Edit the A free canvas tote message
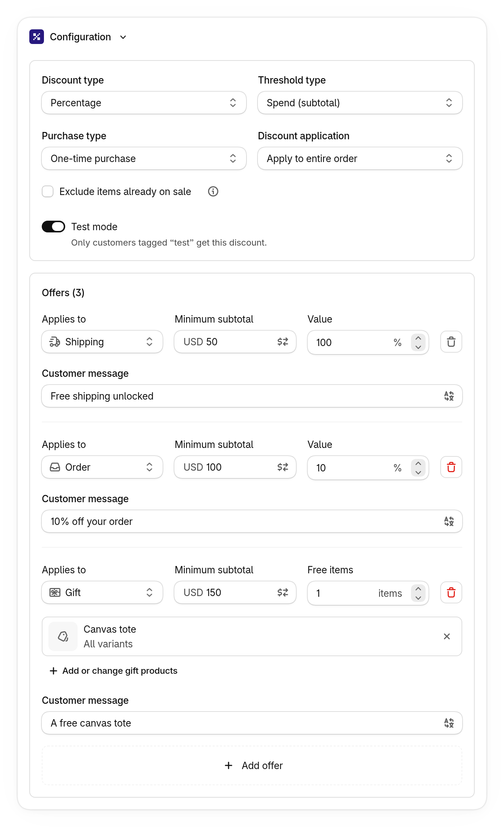504x827 pixels. (x=252, y=723)
